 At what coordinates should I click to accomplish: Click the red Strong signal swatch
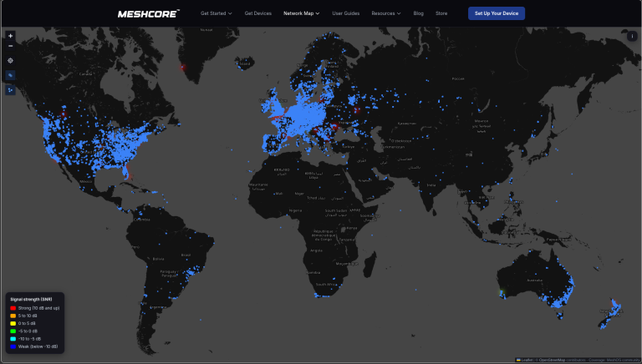pos(13,308)
